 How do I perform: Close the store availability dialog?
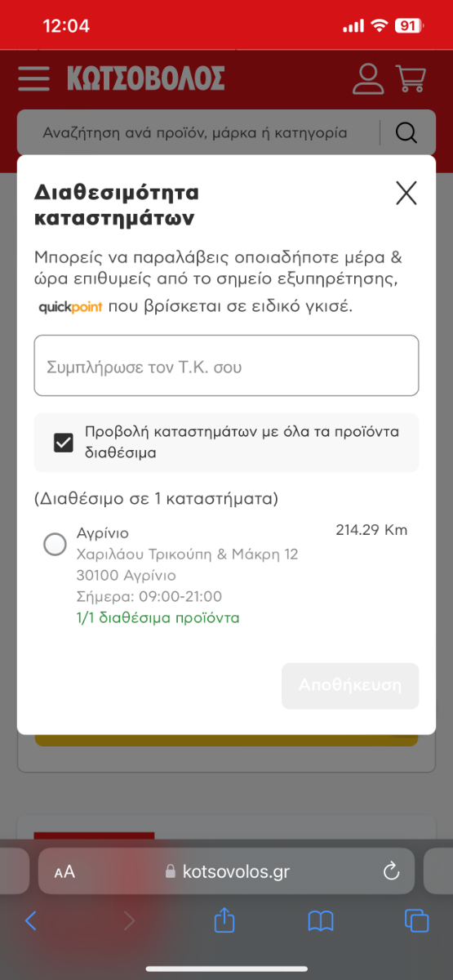click(x=406, y=194)
